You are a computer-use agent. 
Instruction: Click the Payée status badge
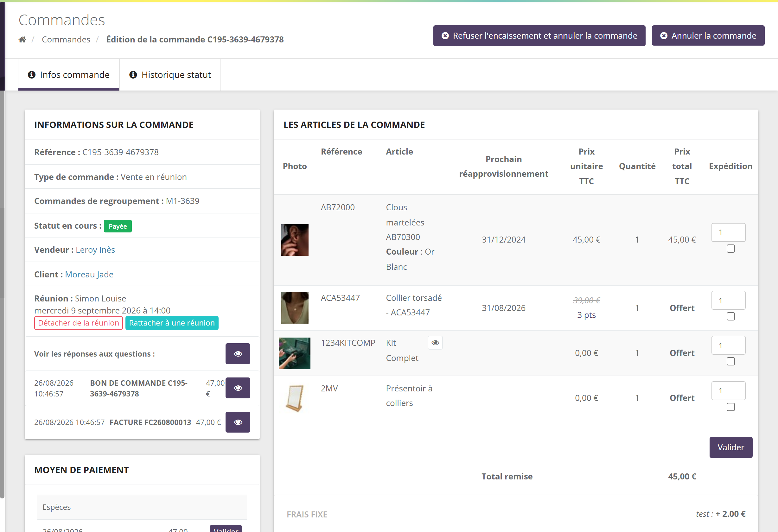click(x=118, y=226)
